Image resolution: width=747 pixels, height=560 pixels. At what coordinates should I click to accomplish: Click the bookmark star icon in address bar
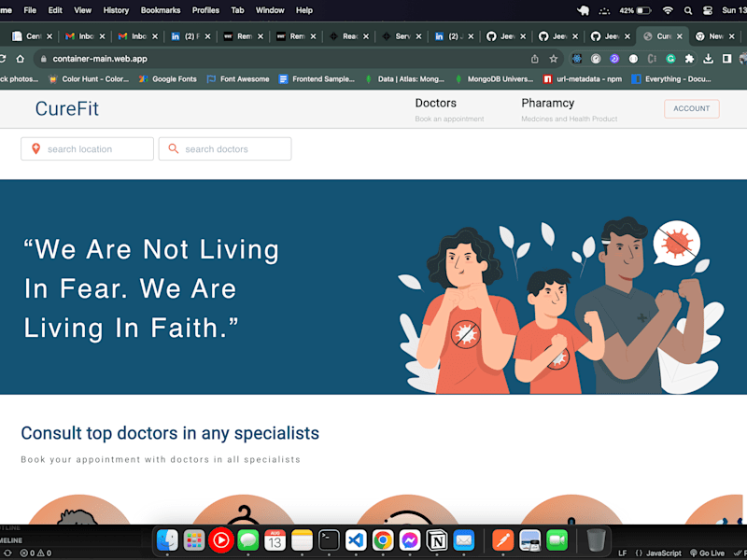(553, 59)
